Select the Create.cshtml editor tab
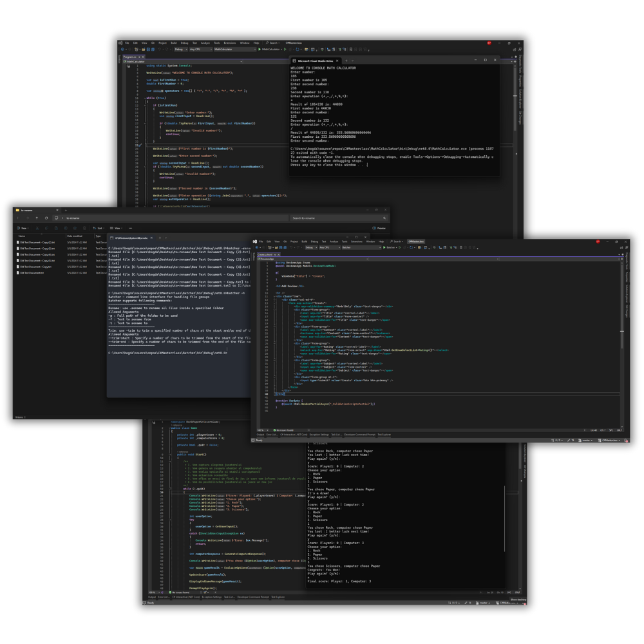 [x=265, y=254]
